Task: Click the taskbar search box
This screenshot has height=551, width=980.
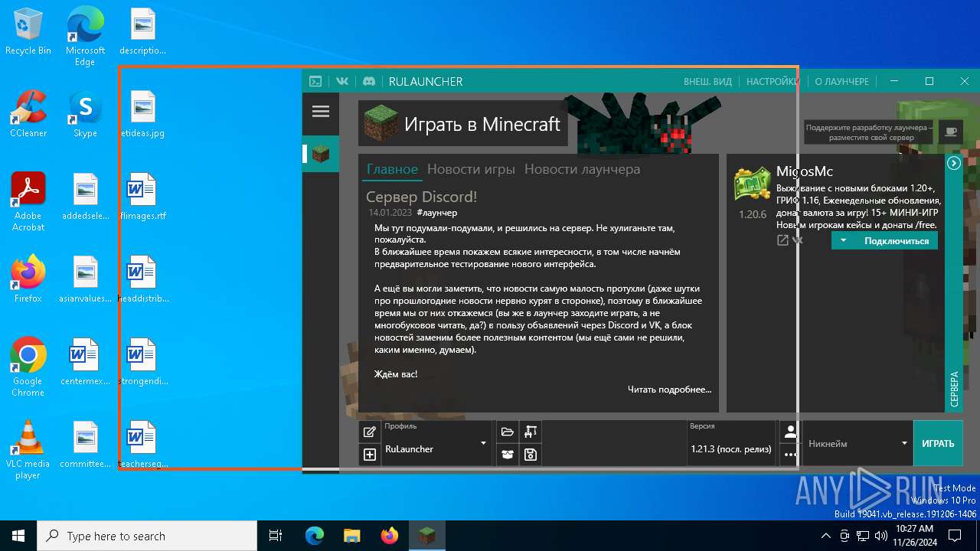Action: pos(147,536)
